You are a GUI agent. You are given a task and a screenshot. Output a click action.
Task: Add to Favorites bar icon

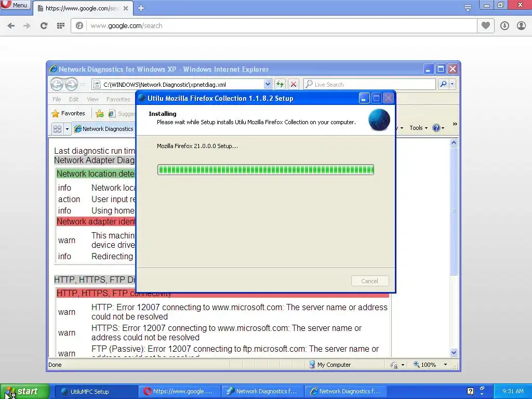[x=99, y=113]
